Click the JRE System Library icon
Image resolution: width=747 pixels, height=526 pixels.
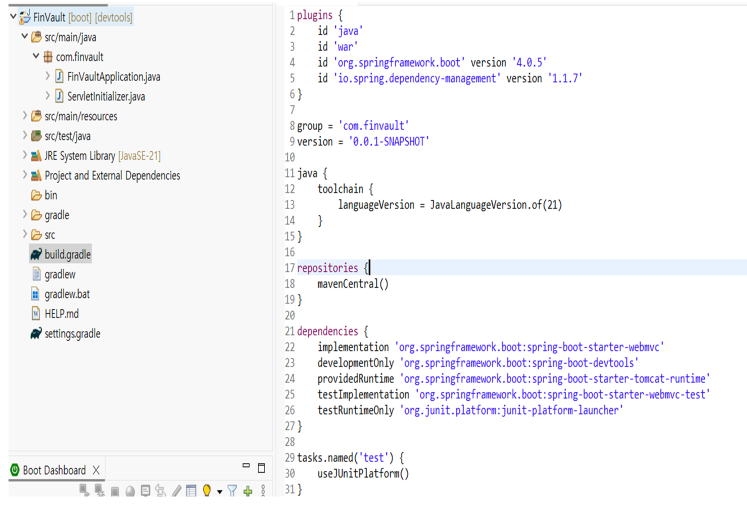tap(36, 156)
